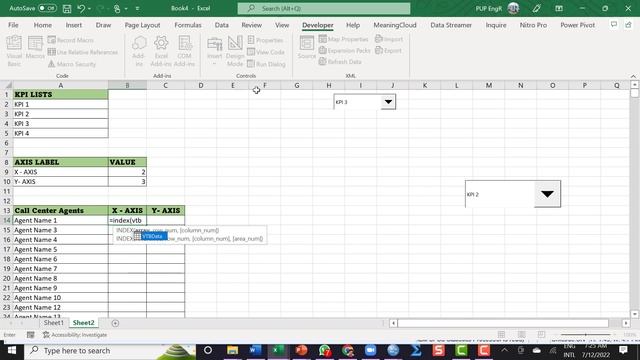Open PowerPoint from the taskbar
The height and width of the screenshot is (360, 640).
[x=301, y=351]
